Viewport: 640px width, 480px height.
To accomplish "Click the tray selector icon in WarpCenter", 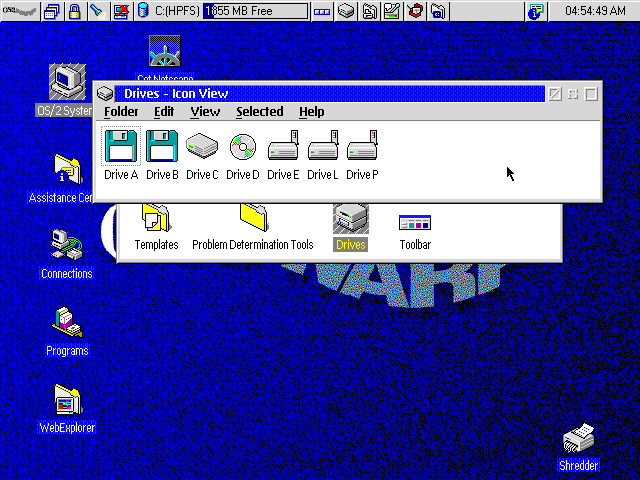I will click(322, 11).
